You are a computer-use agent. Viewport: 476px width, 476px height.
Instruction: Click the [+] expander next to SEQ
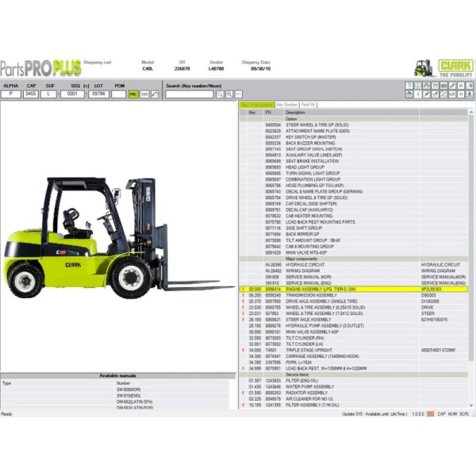(x=86, y=85)
